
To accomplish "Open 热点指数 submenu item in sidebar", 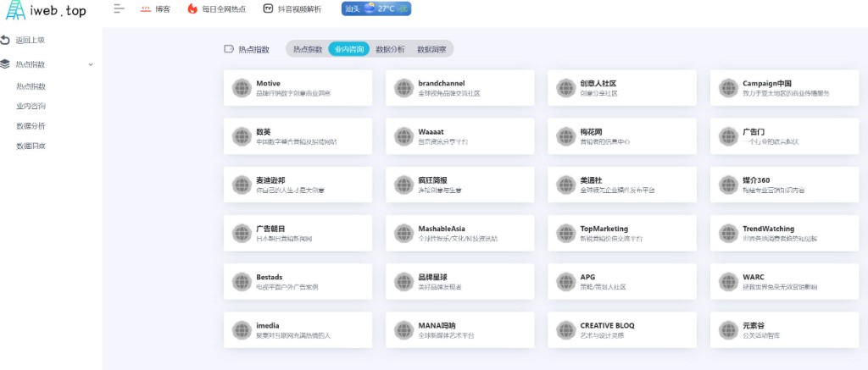I will (31, 86).
